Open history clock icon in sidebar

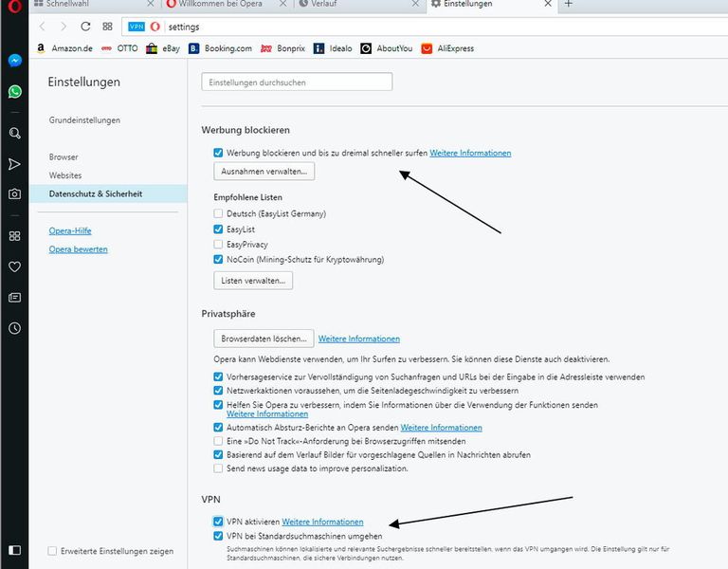(x=14, y=328)
